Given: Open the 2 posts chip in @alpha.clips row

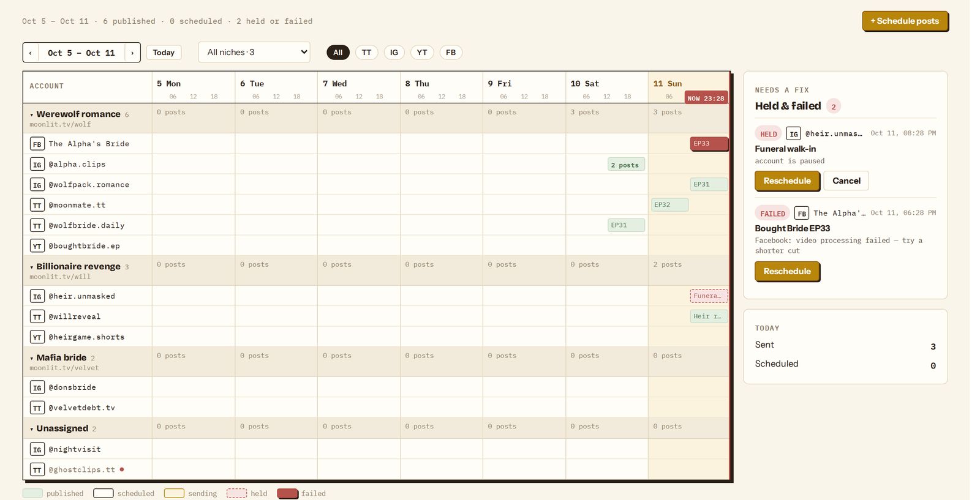Looking at the screenshot, I should 626,165.
